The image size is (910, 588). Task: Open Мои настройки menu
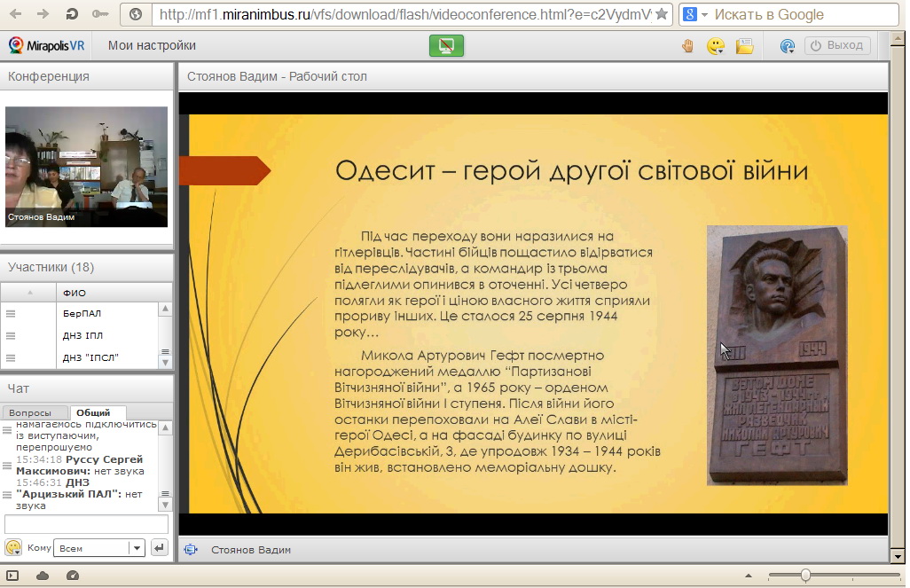pos(152,46)
